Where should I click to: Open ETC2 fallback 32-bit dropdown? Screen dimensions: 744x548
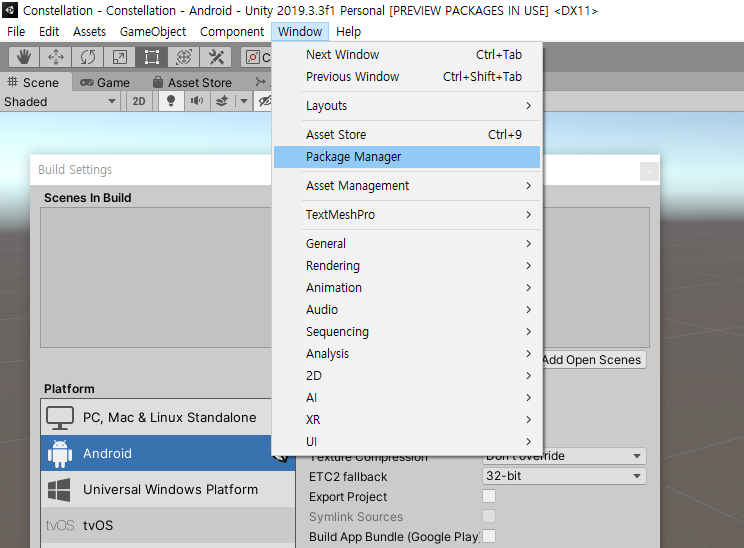coord(564,476)
